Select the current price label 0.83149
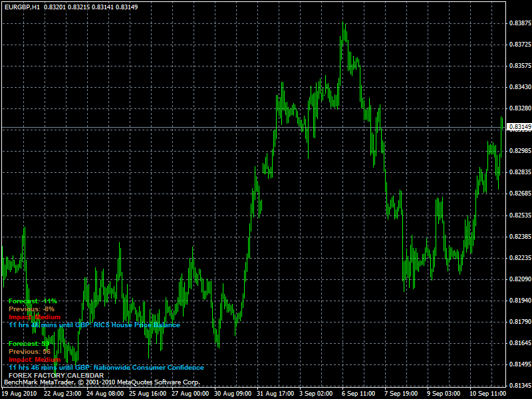 (519, 127)
